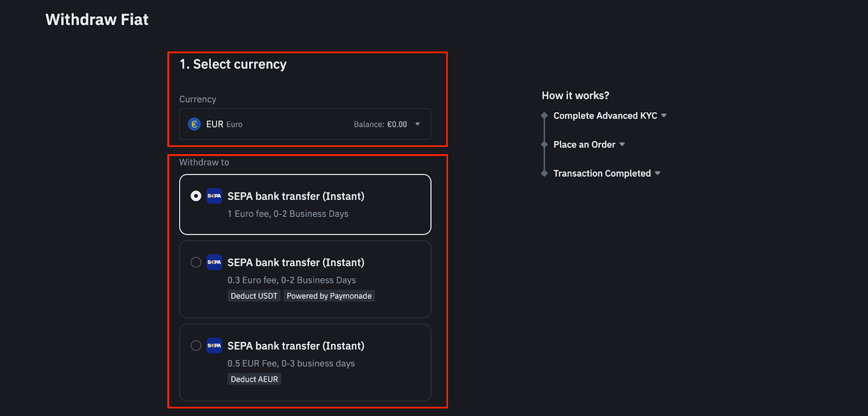Click the Withdraw Fiat page title
Screen dimensions: 868x416
pos(97,20)
